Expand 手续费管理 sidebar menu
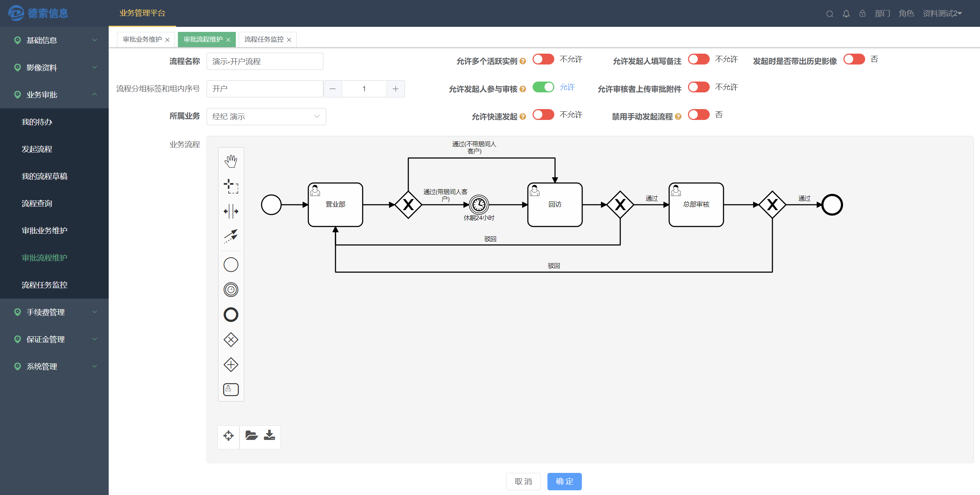 [x=54, y=312]
